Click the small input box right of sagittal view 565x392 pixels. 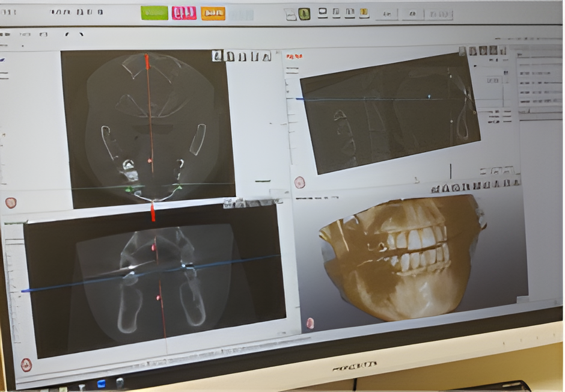tap(494, 80)
